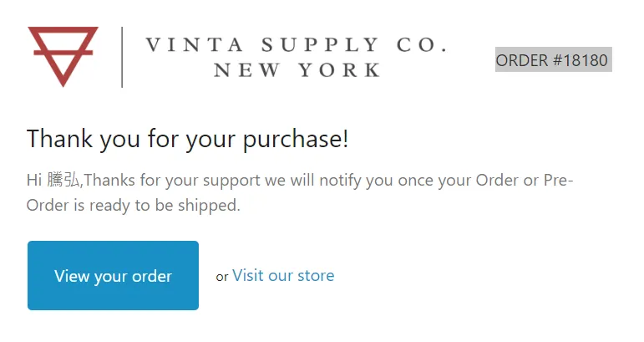This screenshot has width=644, height=342.
Task: Click the SUPPLY word in the header logo
Action: pyautogui.click(x=320, y=45)
